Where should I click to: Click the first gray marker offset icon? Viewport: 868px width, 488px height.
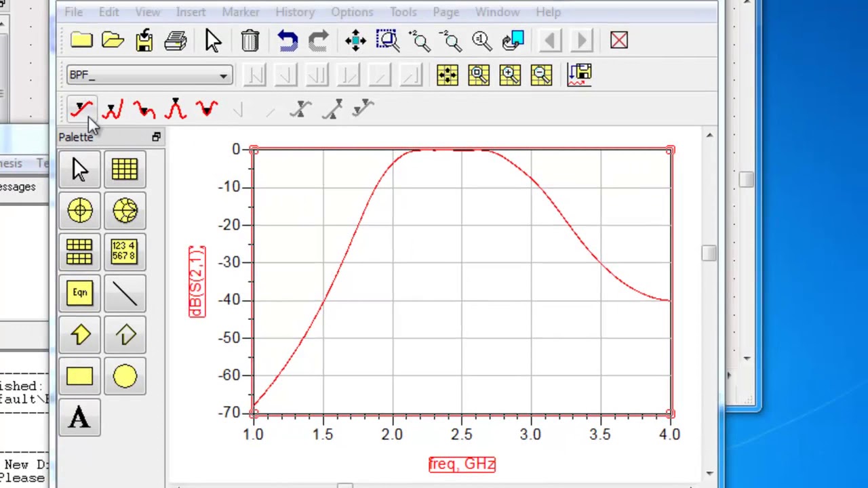point(300,109)
